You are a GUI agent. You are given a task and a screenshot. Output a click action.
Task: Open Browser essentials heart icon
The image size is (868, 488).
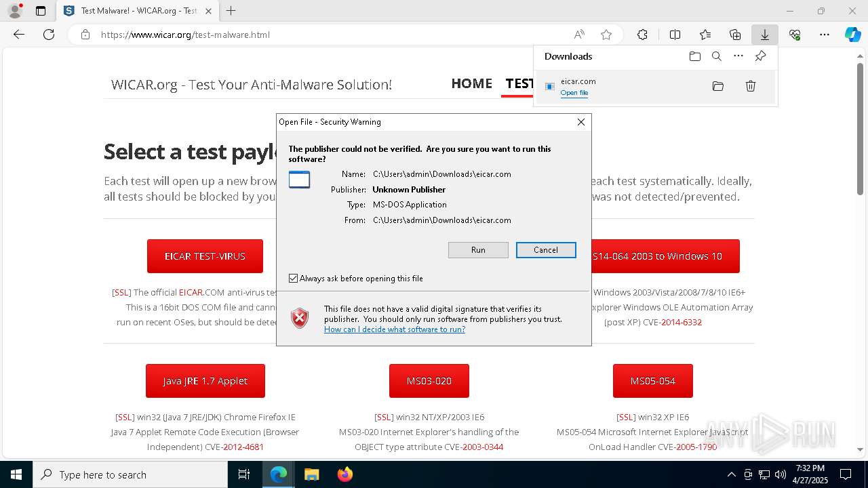pos(795,35)
